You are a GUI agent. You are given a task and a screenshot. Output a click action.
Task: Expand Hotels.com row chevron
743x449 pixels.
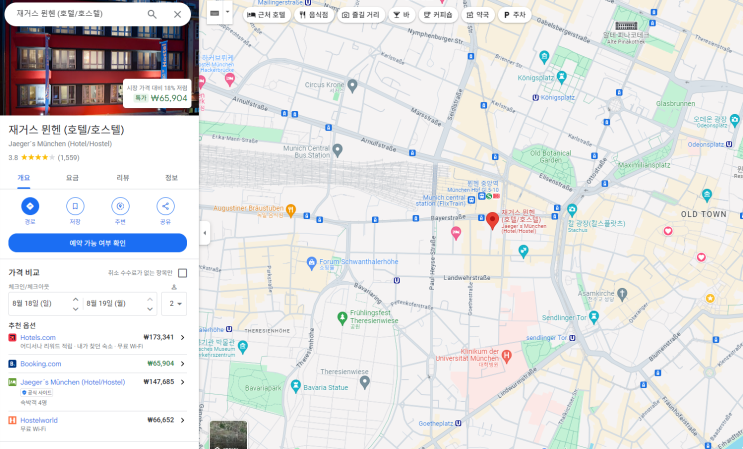point(182,337)
